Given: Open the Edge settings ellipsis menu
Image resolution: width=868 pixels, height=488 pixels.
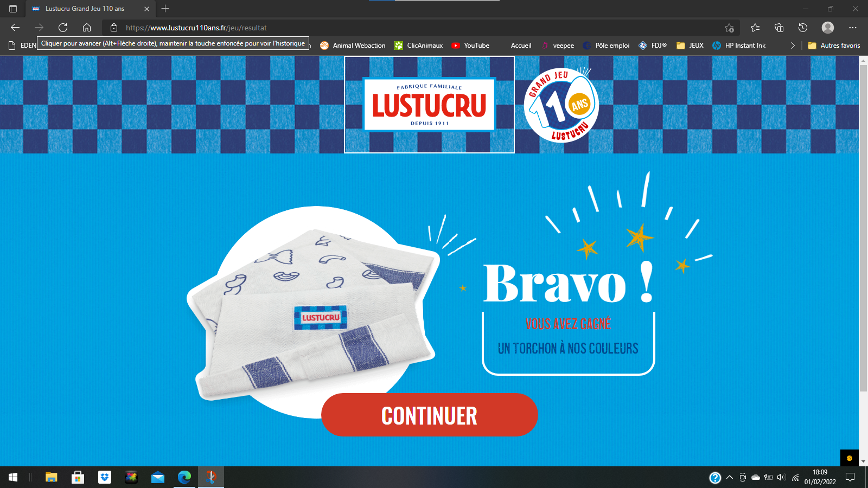Looking at the screenshot, I should click(853, 28).
